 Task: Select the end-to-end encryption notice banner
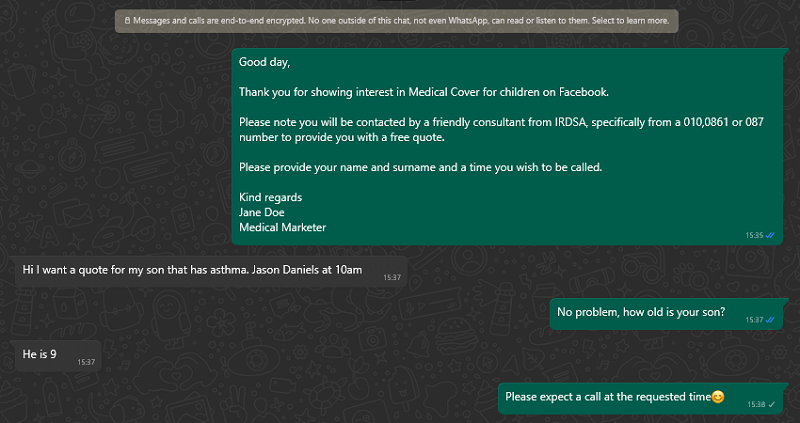[x=396, y=21]
